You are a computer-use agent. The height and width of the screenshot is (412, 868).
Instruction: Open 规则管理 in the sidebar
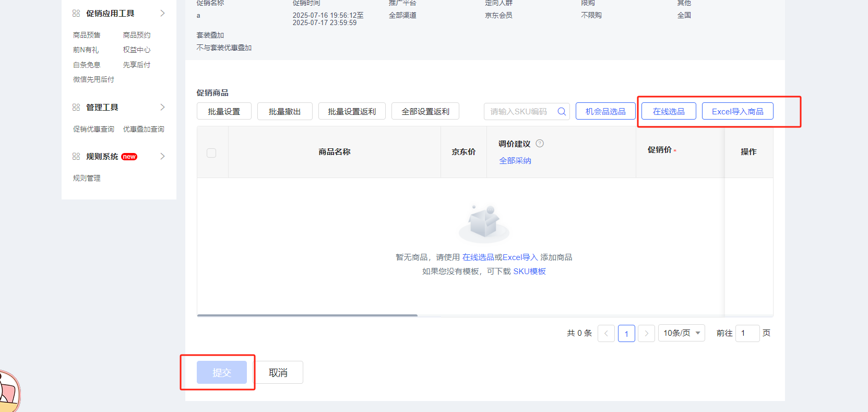point(87,178)
